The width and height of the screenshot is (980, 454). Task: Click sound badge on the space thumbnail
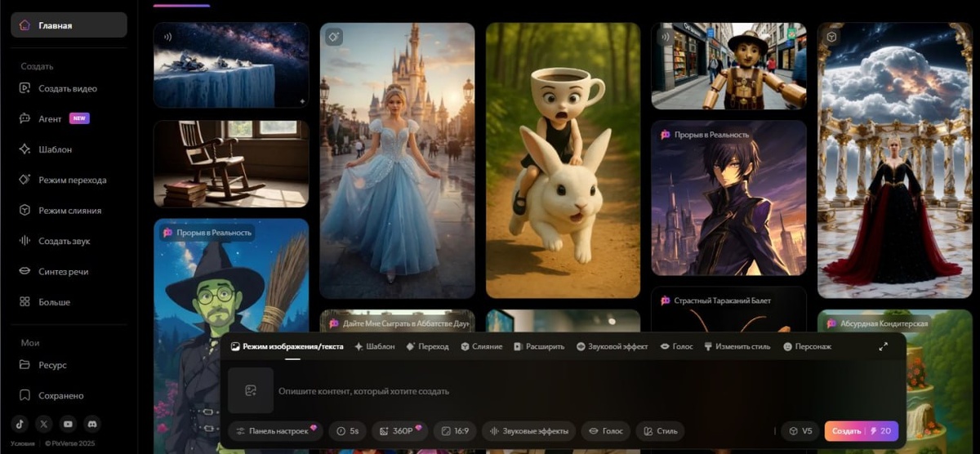click(167, 37)
